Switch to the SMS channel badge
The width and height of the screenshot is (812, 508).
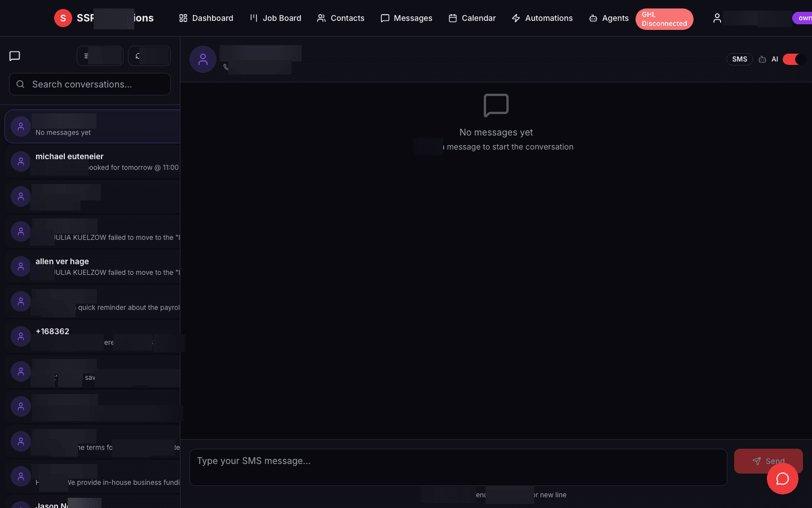coord(739,59)
